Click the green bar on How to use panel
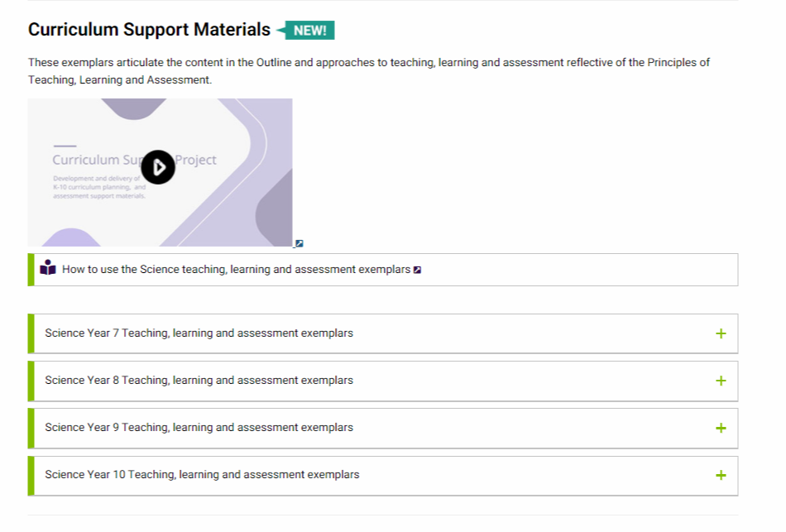The width and height of the screenshot is (786, 532). click(31, 270)
